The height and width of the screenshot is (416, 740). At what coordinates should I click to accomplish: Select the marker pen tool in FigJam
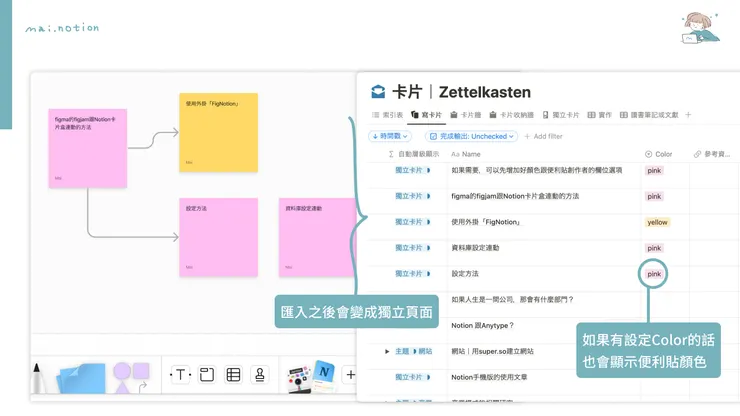tap(39, 378)
